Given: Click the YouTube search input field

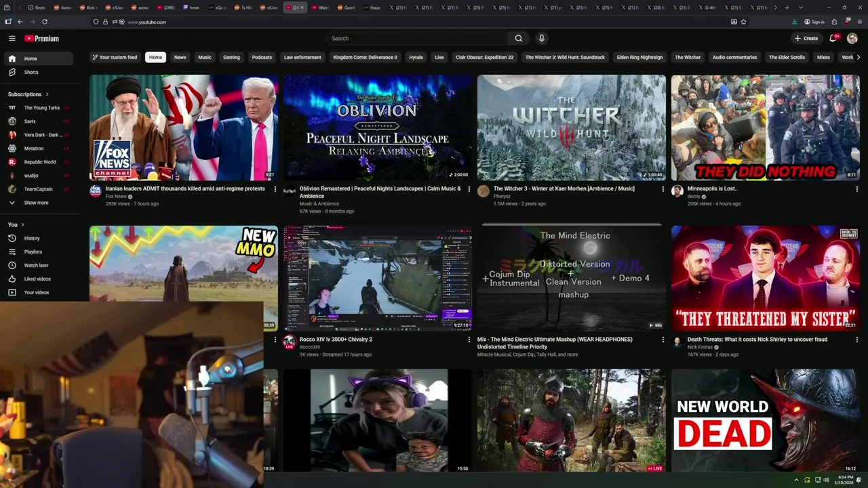Looking at the screenshot, I should click(x=417, y=39).
